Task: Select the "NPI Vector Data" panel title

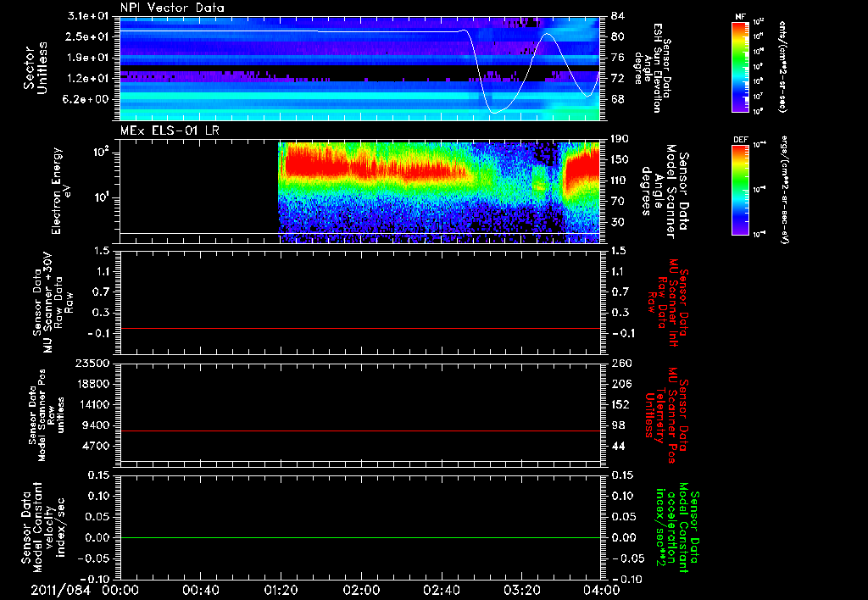Action: tap(173, 8)
